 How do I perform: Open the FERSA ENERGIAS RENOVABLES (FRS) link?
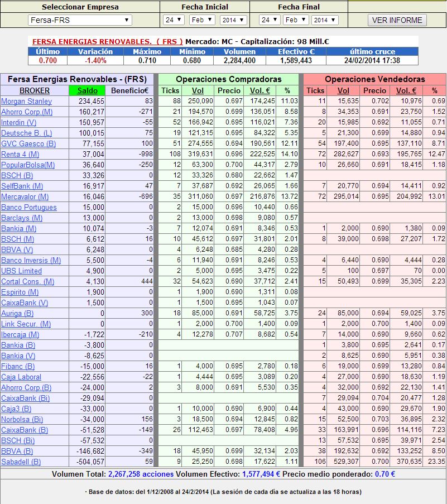pyautogui.click(x=107, y=41)
